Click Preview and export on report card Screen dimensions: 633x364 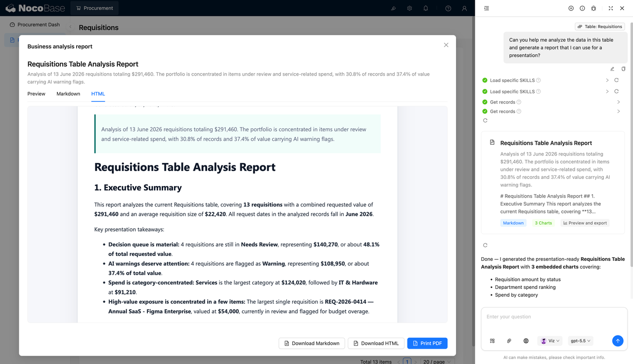pos(585,223)
